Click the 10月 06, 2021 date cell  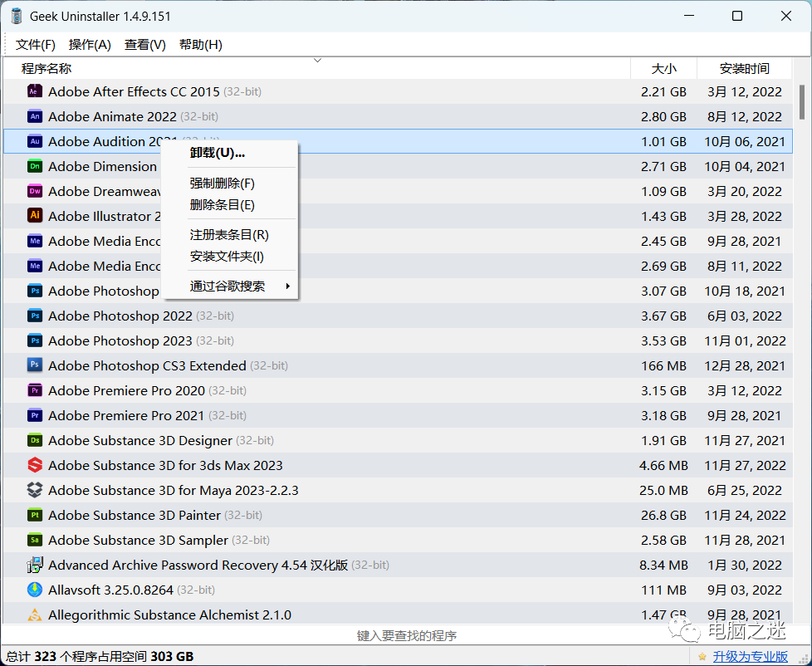745,141
